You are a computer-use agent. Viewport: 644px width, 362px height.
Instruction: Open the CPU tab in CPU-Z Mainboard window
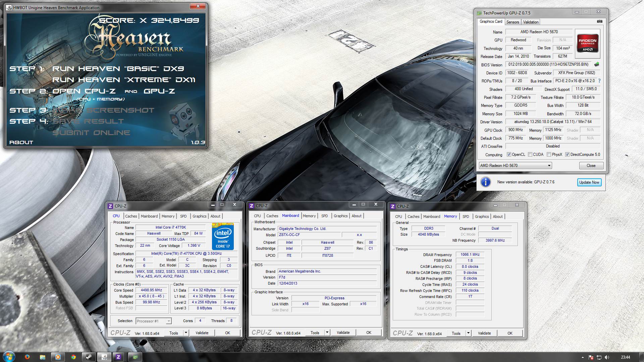257,216
